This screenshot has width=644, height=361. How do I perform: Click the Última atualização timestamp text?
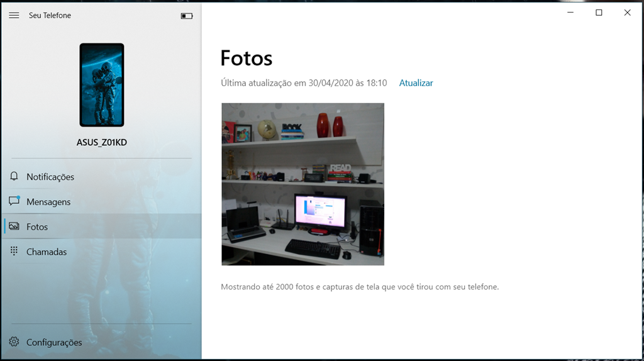[x=304, y=83]
